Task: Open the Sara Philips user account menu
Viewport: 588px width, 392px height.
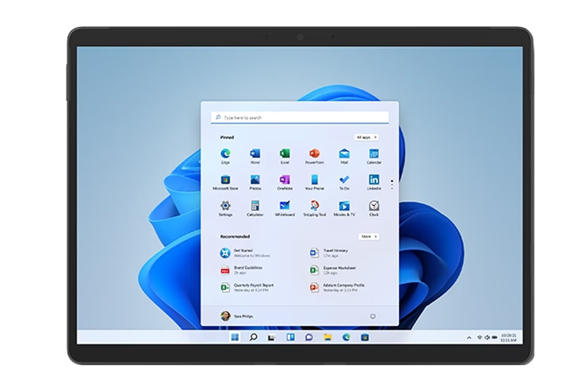Action: click(237, 316)
